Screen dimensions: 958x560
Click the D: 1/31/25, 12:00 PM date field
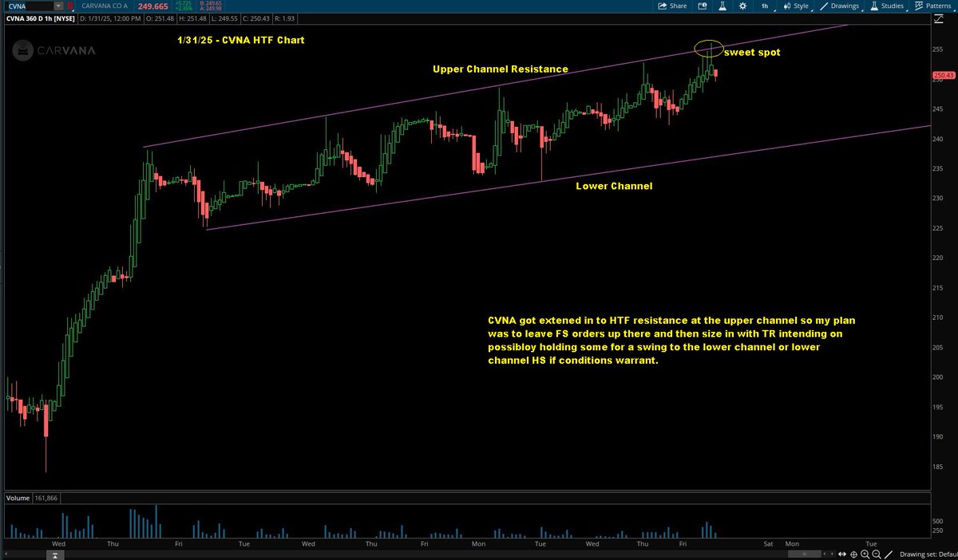click(x=110, y=18)
